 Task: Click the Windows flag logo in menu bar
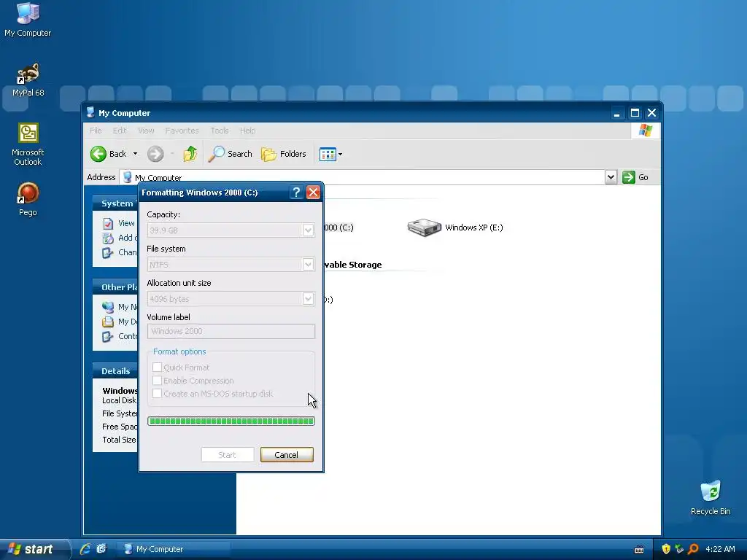[646, 130]
